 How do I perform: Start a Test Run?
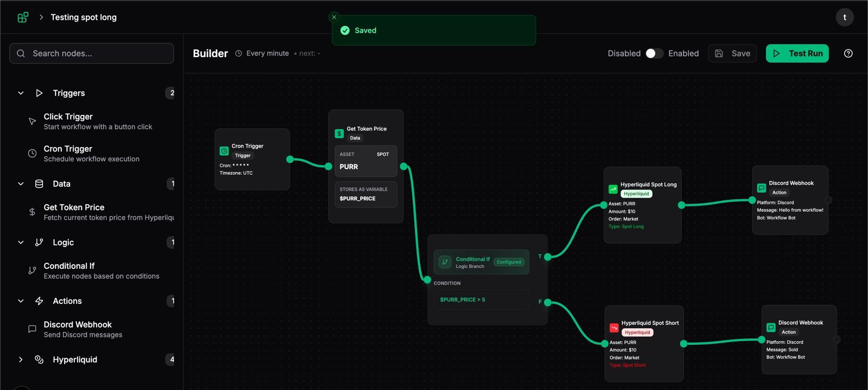coord(797,53)
